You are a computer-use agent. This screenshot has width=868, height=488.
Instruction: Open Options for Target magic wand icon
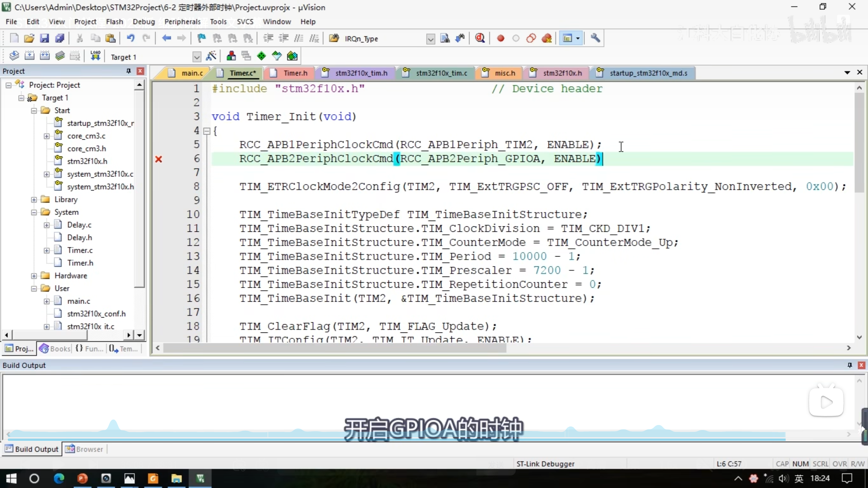click(x=211, y=56)
